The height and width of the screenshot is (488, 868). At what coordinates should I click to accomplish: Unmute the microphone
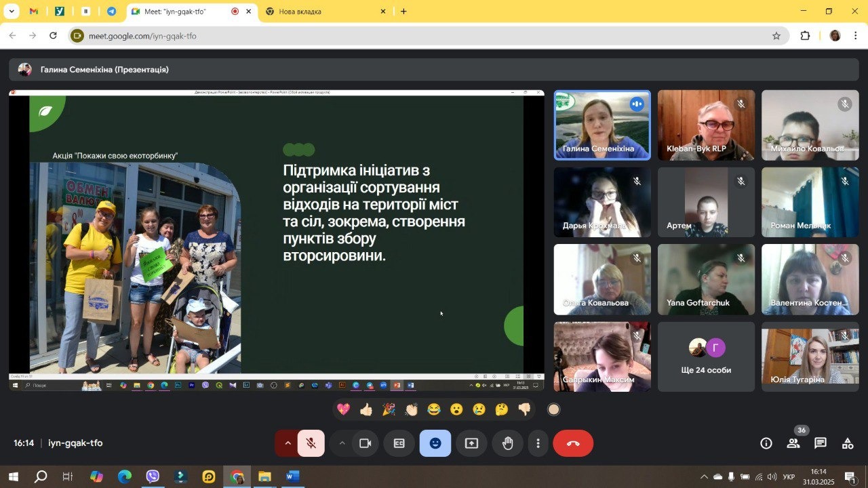click(x=311, y=443)
